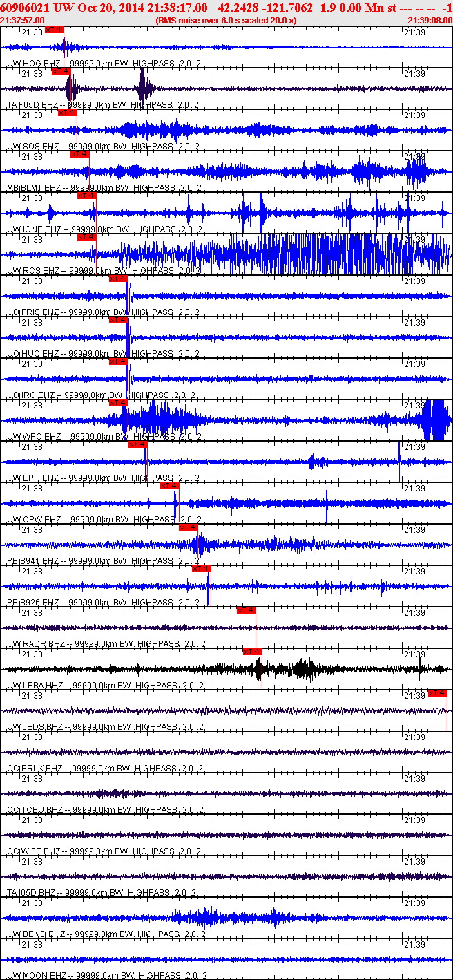Click the red pick flag on UW WPO trace
The height and width of the screenshot is (980, 453).
click(x=119, y=402)
